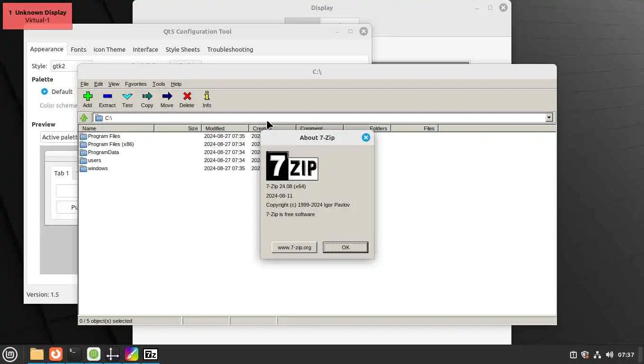Sort by the Size column header
Screen dimensions: 644x364
pos(178,128)
